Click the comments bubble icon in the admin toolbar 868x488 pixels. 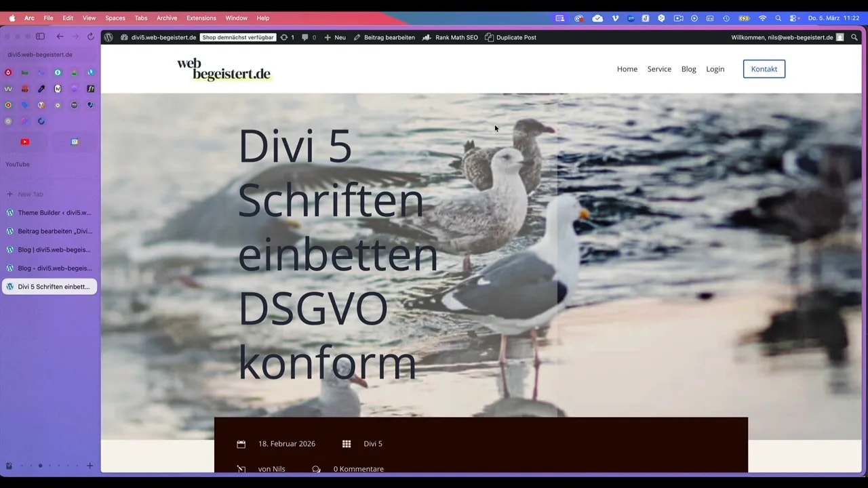[304, 37]
